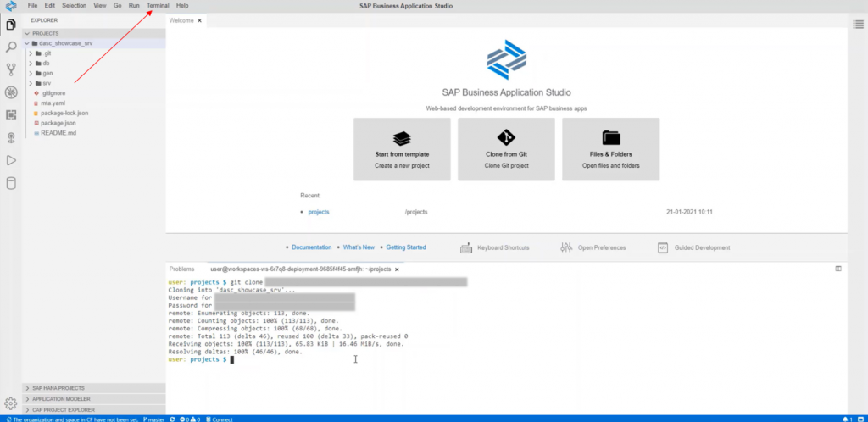Expand the APPLICATION MODELER section
The image size is (868, 422).
click(x=93, y=399)
